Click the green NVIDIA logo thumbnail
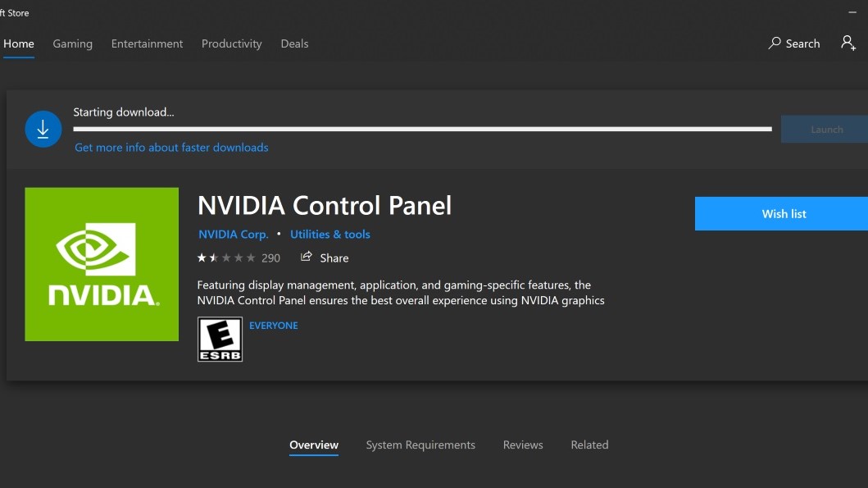 click(102, 264)
